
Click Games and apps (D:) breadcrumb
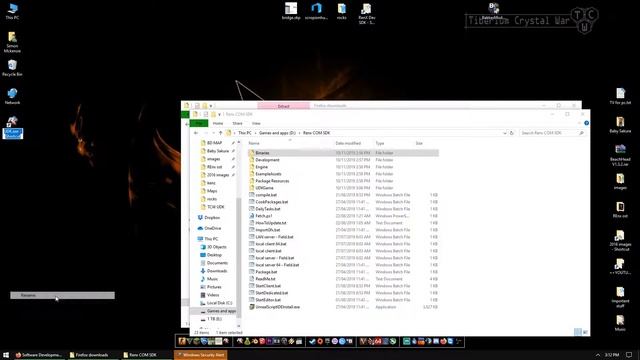(277, 133)
